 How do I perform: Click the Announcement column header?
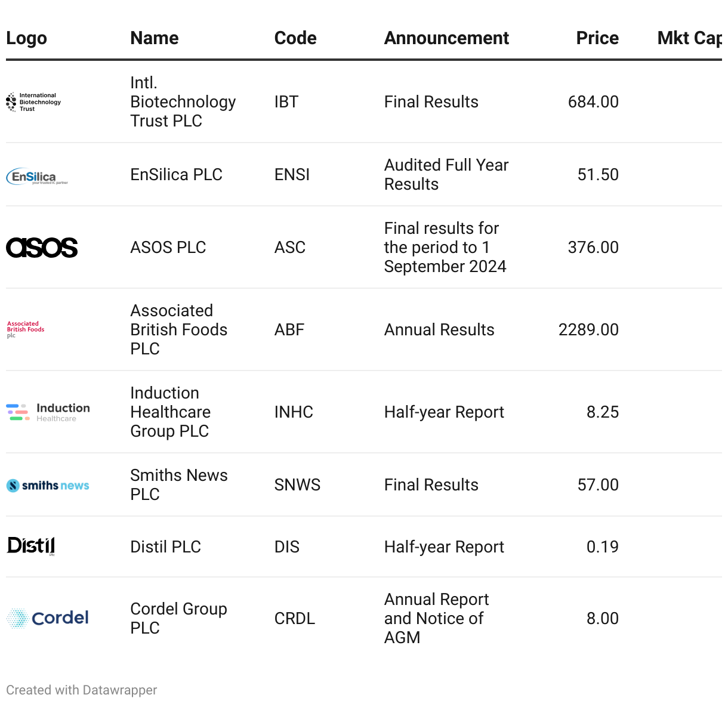(446, 38)
